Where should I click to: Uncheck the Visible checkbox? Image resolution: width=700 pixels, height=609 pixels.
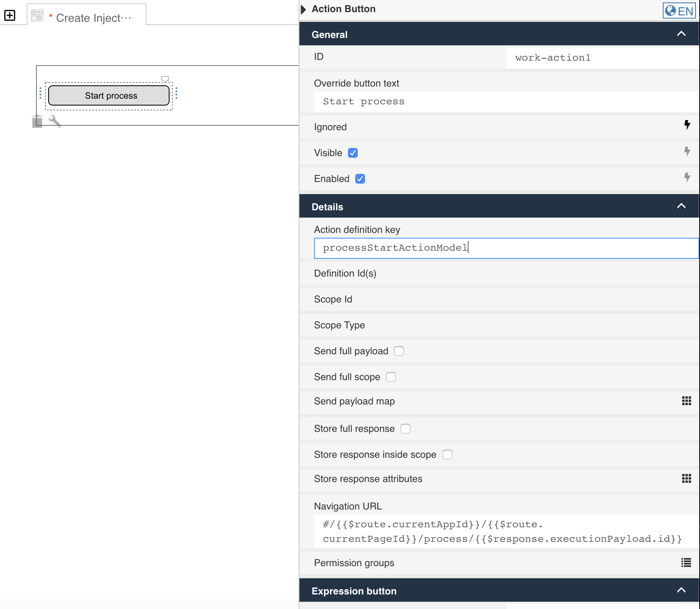pos(353,153)
